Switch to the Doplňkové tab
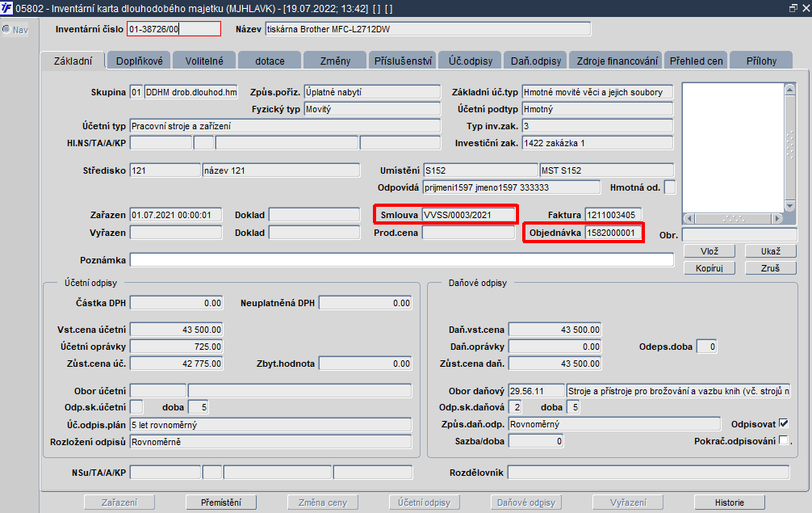 pyautogui.click(x=140, y=61)
